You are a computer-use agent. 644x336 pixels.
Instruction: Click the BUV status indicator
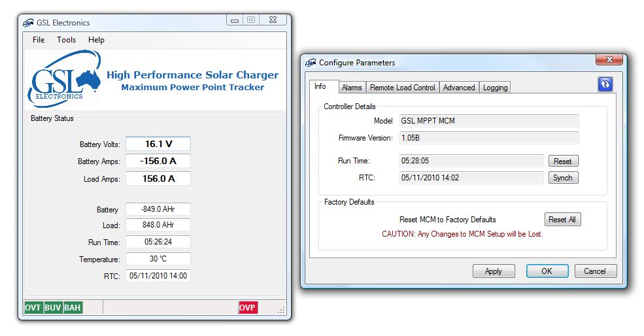coord(53,307)
